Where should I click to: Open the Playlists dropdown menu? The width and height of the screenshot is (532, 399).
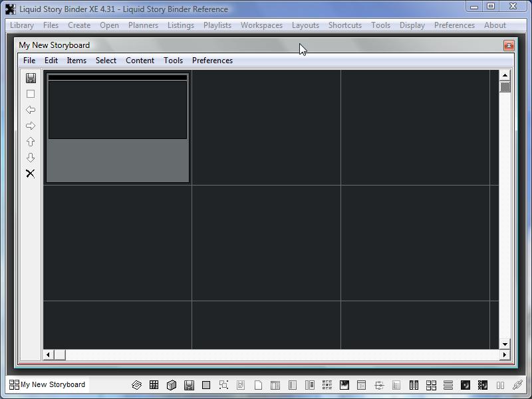(x=217, y=25)
